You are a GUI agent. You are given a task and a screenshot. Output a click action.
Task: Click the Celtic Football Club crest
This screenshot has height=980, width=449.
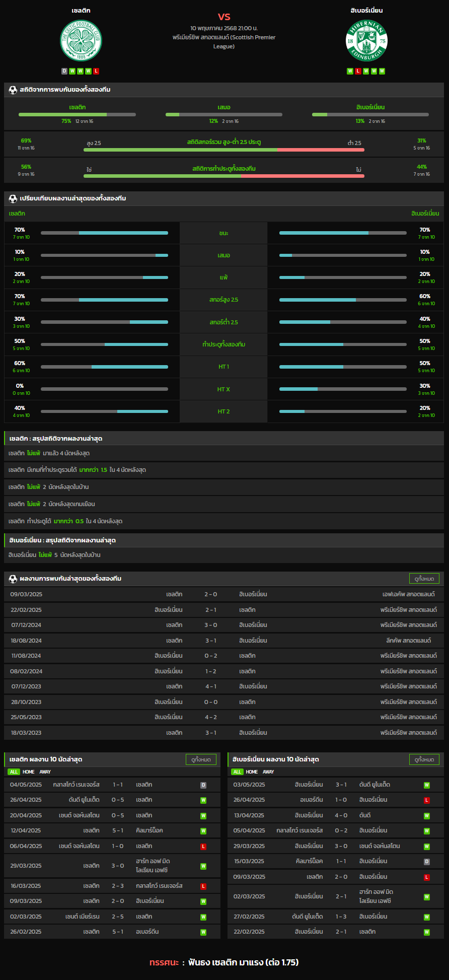pos(81,40)
